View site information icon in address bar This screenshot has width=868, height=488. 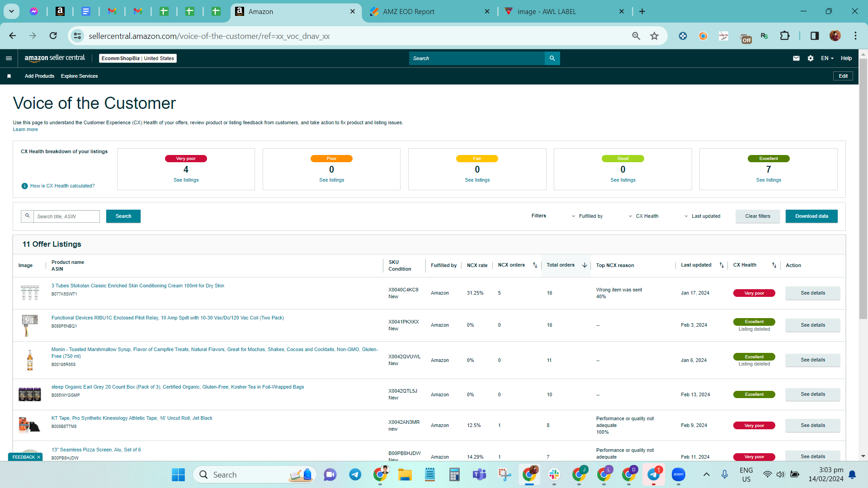coord(77,36)
